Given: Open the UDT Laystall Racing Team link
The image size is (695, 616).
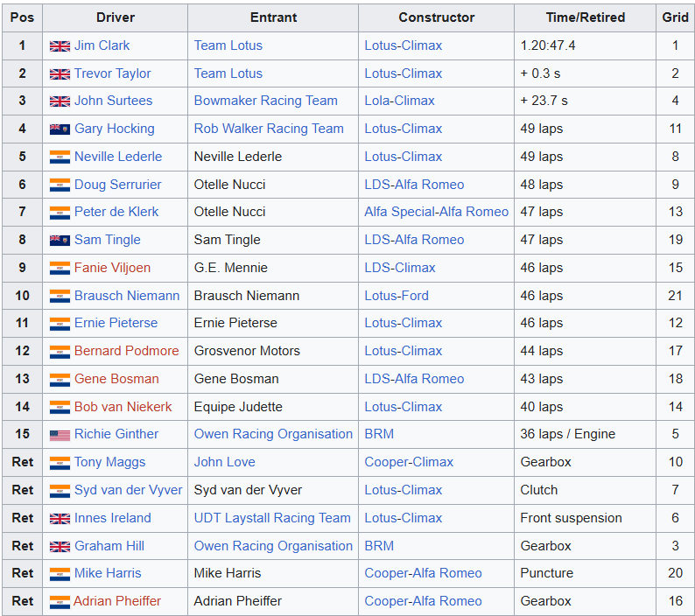Looking at the screenshot, I should pyautogui.click(x=272, y=518).
